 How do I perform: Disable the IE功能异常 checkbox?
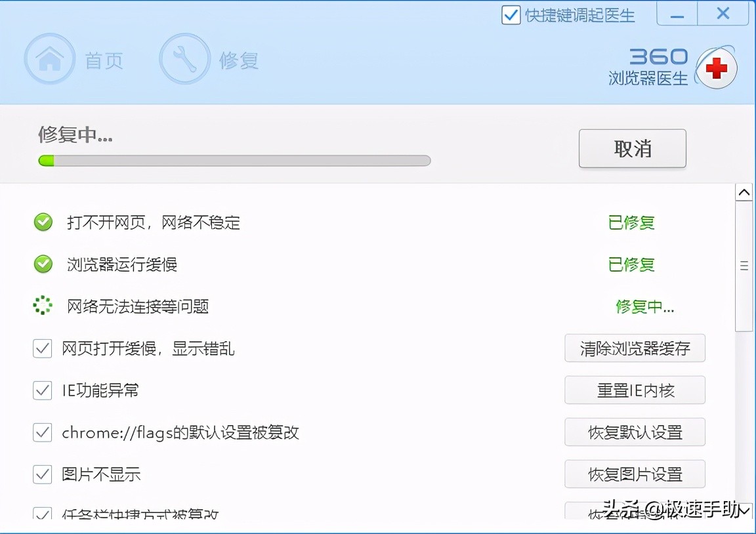click(x=42, y=390)
